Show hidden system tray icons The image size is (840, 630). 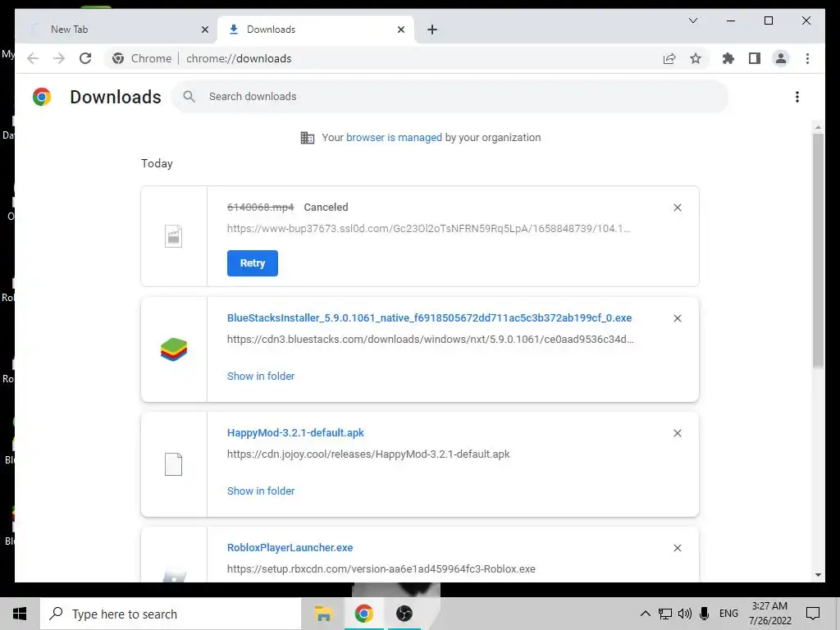[645, 614]
